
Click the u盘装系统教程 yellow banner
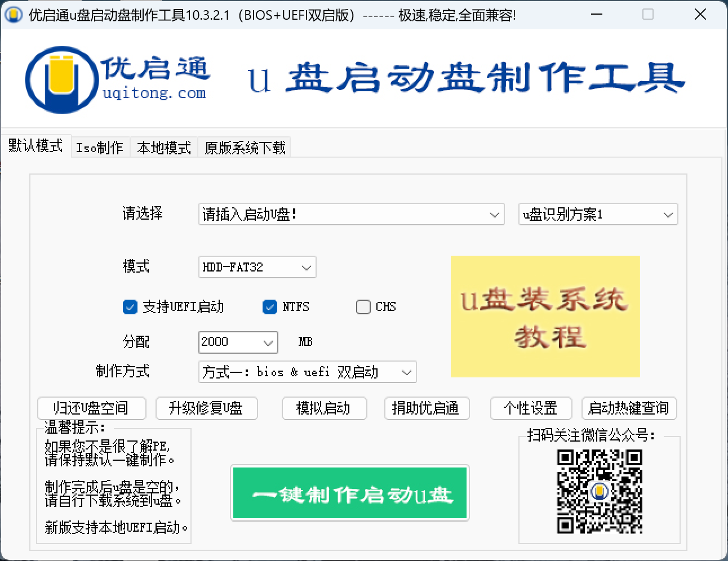[545, 317]
